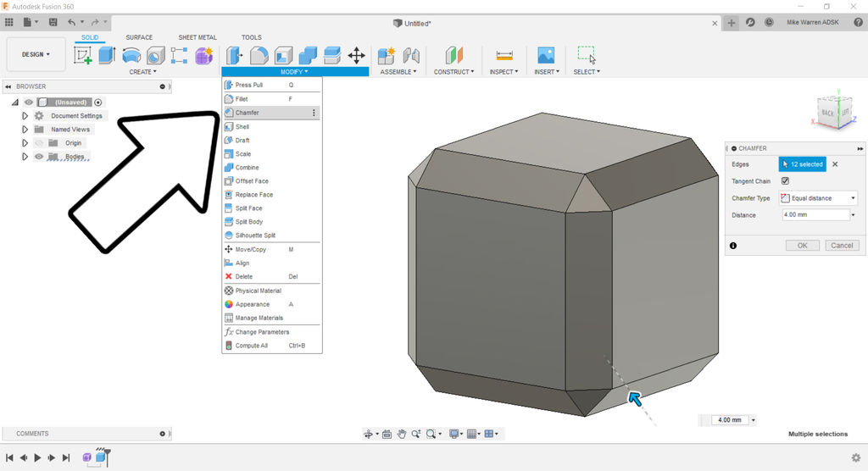Click the Help question mark icon

point(858,22)
